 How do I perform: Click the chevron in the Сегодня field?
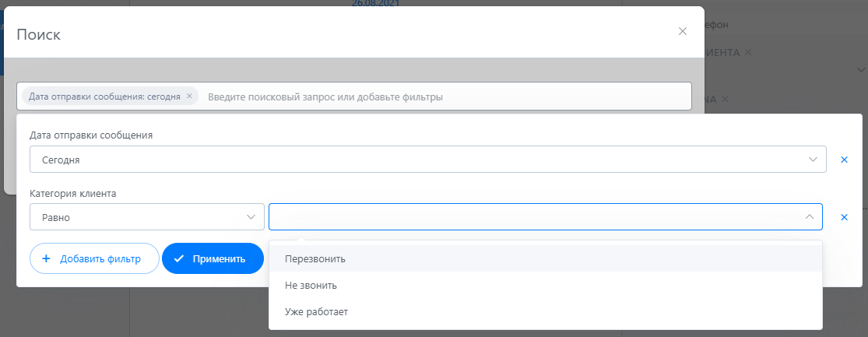[814, 160]
